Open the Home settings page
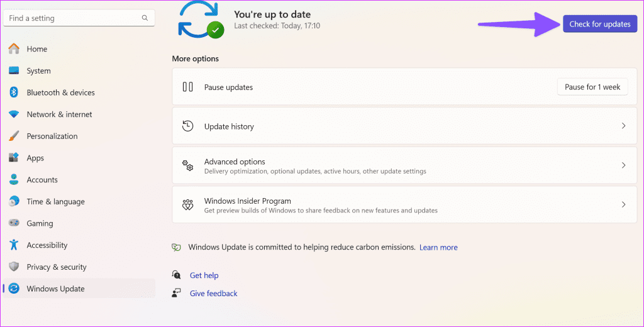The height and width of the screenshot is (327, 644). [x=79, y=49]
